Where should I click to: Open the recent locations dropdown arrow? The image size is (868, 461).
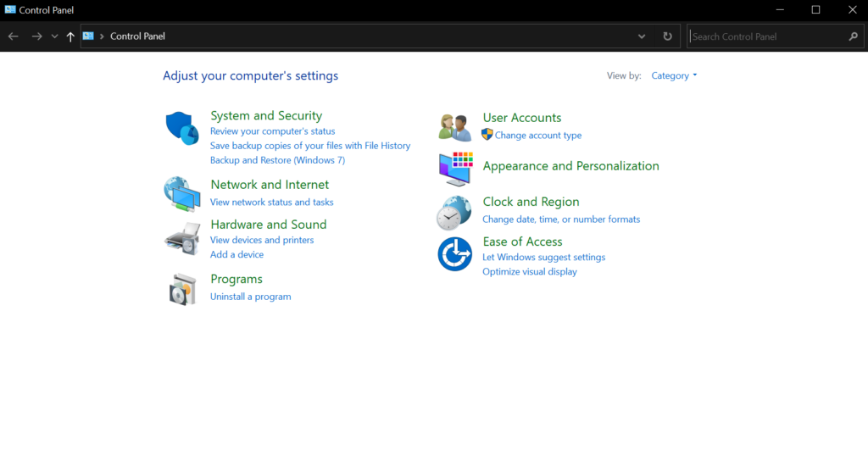54,36
